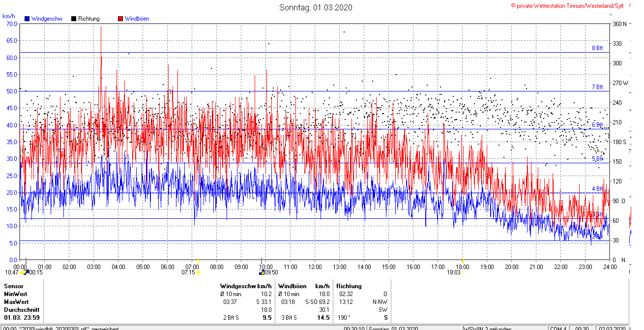Click the 00:30:10 status bar time
This screenshot has height=330, width=644.
354,329
